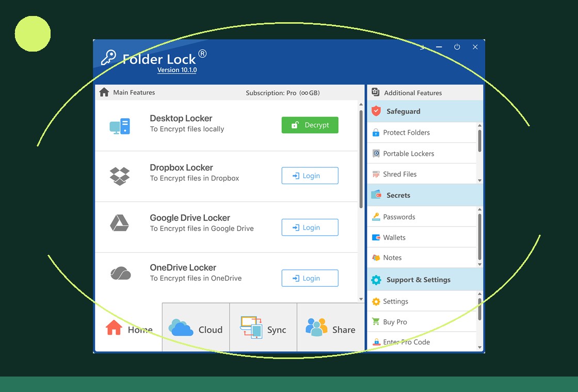The height and width of the screenshot is (392, 578).
Task: Click the Google Drive triangle icon
Action: [x=119, y=223]
